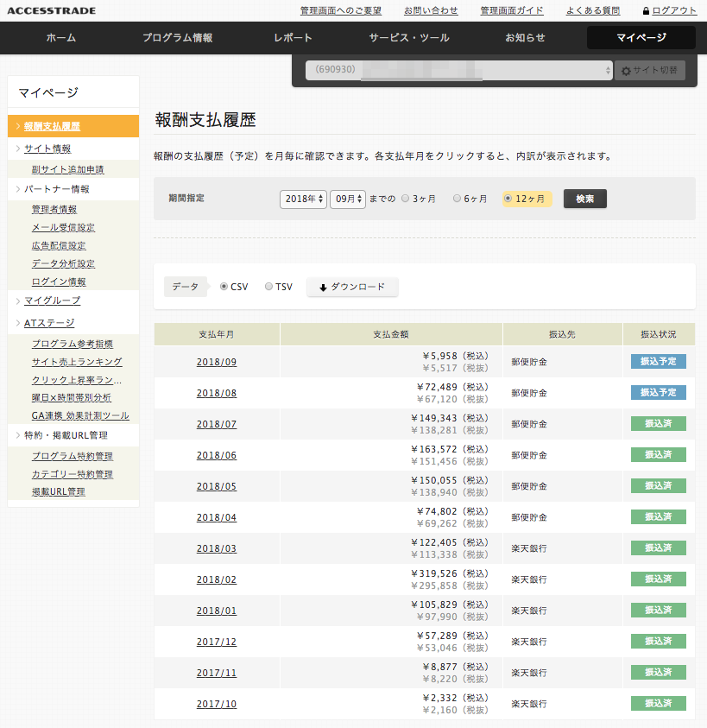The height and width of the screenshot is (728, 707).
Task: Open 管理者情報 in sidebar
Action: point(54,209)
